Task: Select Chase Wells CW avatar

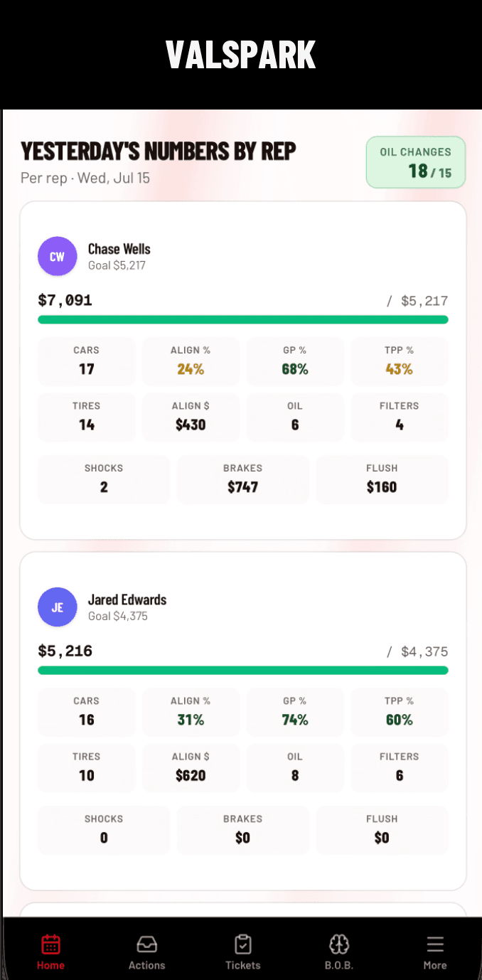Action: (x=57, y=256)
